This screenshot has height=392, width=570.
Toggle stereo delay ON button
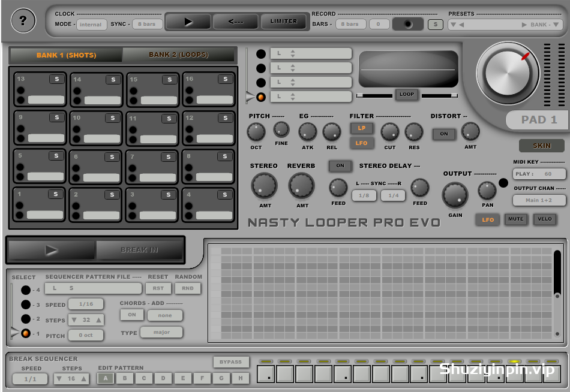tap(340, 165)
